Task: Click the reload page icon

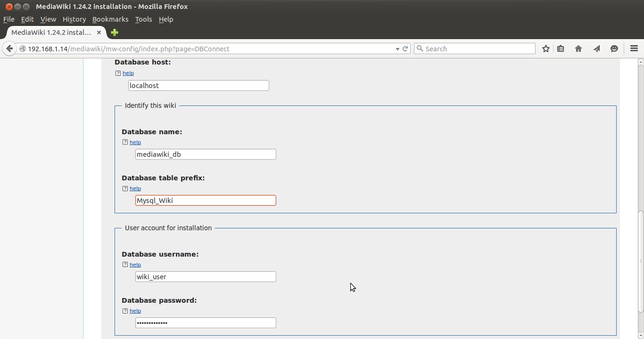Action: coord(405,48)
